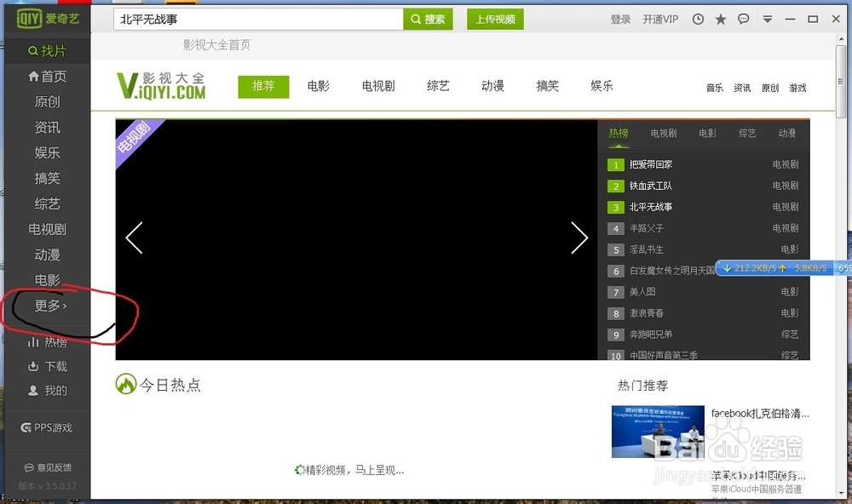Click the 搜索 search button
Image resolution: width=852 pixels, height=504 pixels.
[429, 18]
